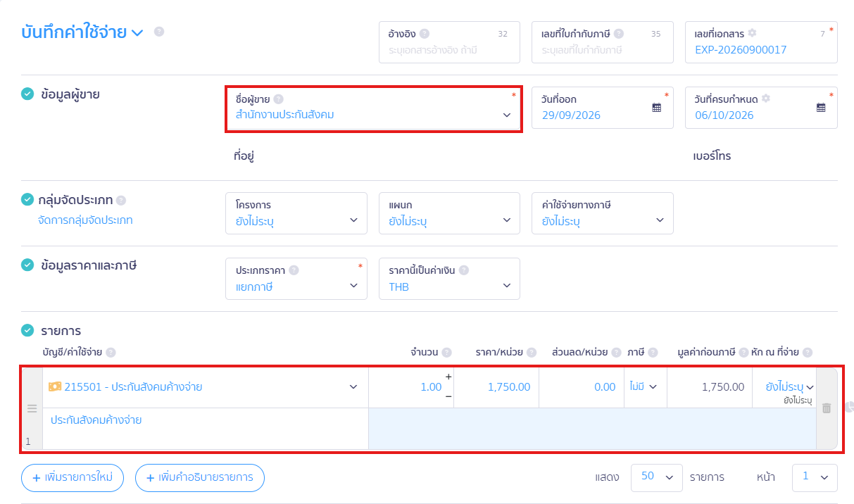Image resolution: width=854 pixels, height=504 pixels.
Task: Delete the ประกันสังคมค้างจ่าย line item with trash icon
Action: [827, 408]
